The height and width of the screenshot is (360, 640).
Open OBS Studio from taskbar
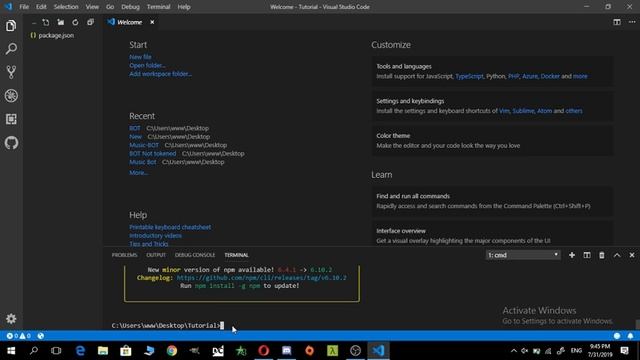[356, 351]
